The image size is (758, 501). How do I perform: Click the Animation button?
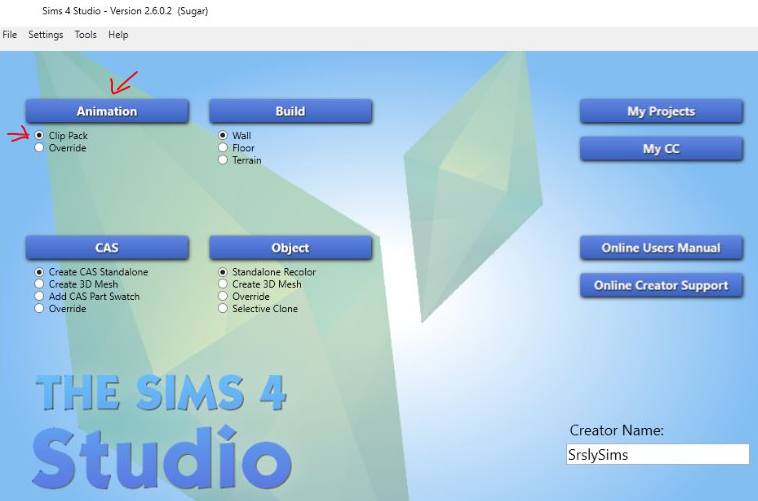click(107, 111)
